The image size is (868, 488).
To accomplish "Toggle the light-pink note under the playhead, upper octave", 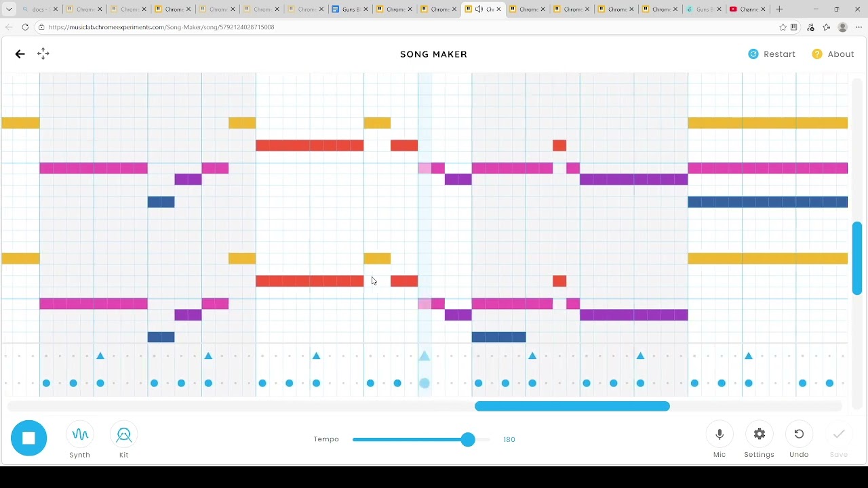I will (x=425, y=168).
